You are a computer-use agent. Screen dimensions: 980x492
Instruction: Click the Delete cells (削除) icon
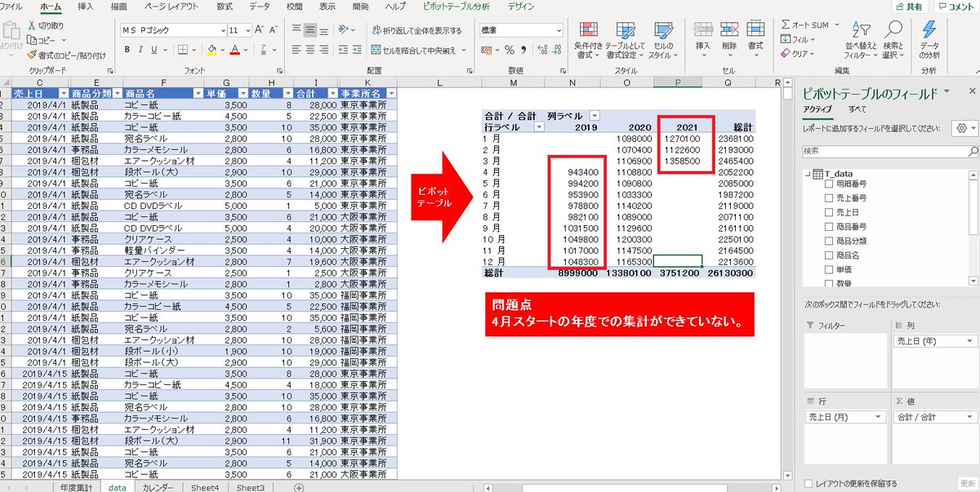pos(729,30)
